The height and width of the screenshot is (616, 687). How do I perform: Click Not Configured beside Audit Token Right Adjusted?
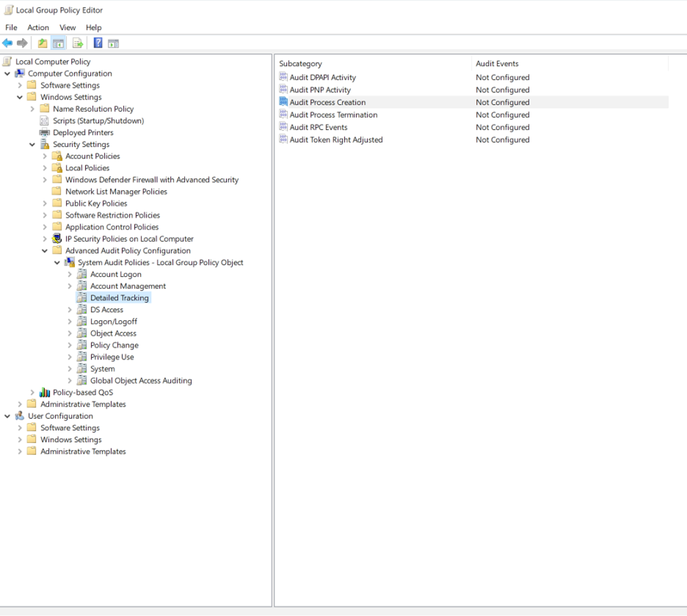click(502, 140)
